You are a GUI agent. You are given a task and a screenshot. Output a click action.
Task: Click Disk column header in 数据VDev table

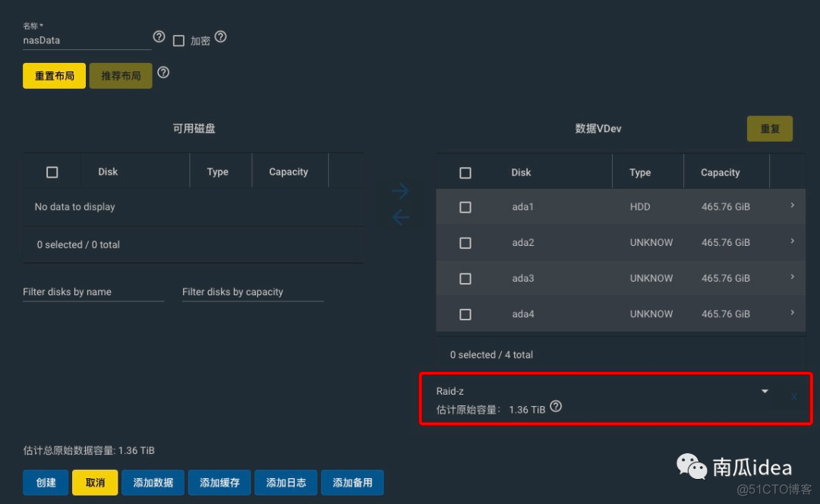coord(521,172)
